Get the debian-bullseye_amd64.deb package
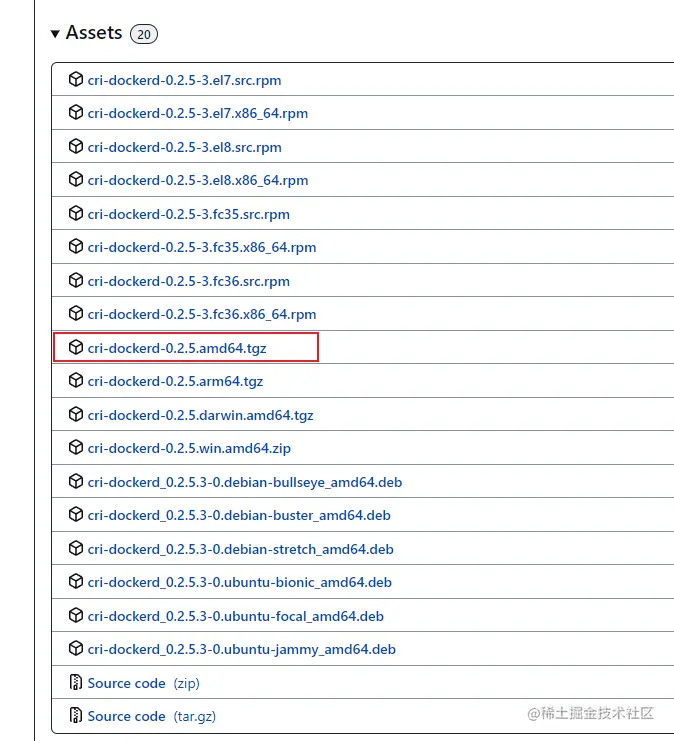Viewport: 674px width, 741px height. tap(245, 483)
